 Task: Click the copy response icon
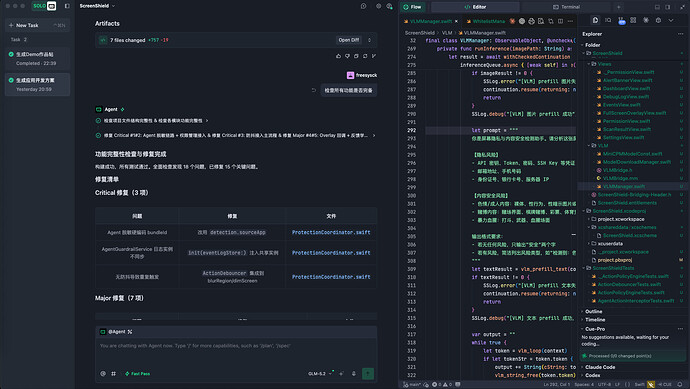click(x=356, y=56)
